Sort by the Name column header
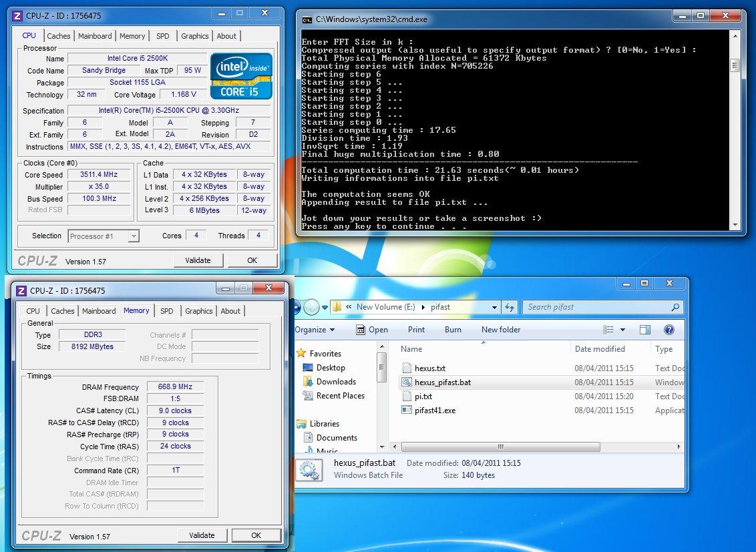Image resolution: width=756 pixels, height=552 pixels. click(484, 348)
